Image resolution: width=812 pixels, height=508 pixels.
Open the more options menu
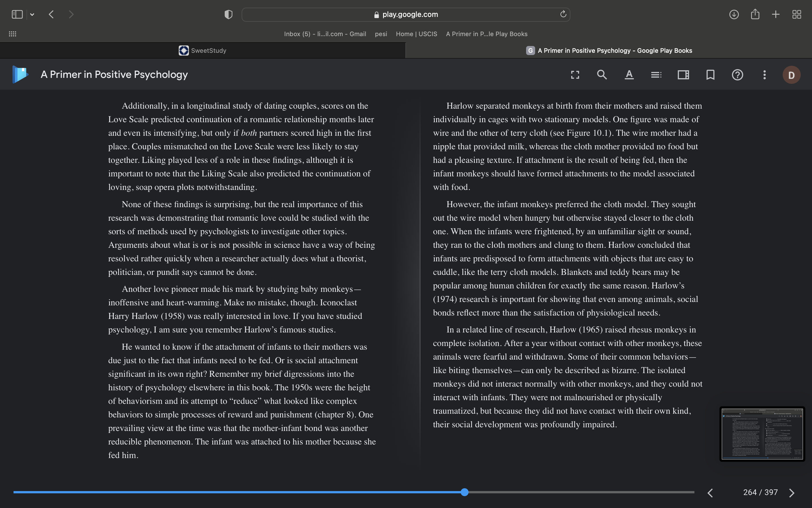coord(765,75)
